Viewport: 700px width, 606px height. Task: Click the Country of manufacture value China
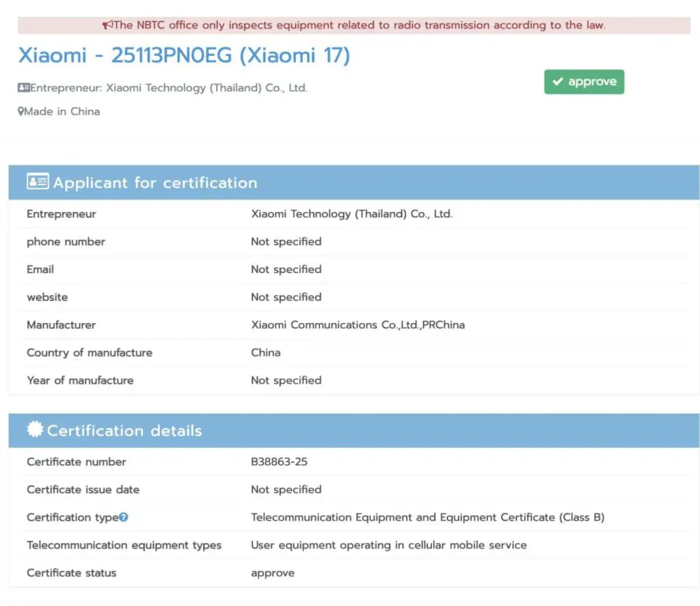coord(265,353)
